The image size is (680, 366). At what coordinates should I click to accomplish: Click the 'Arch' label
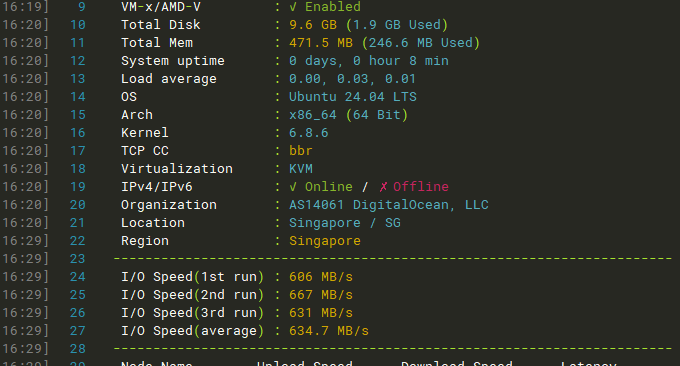click(x=137, y=114)
